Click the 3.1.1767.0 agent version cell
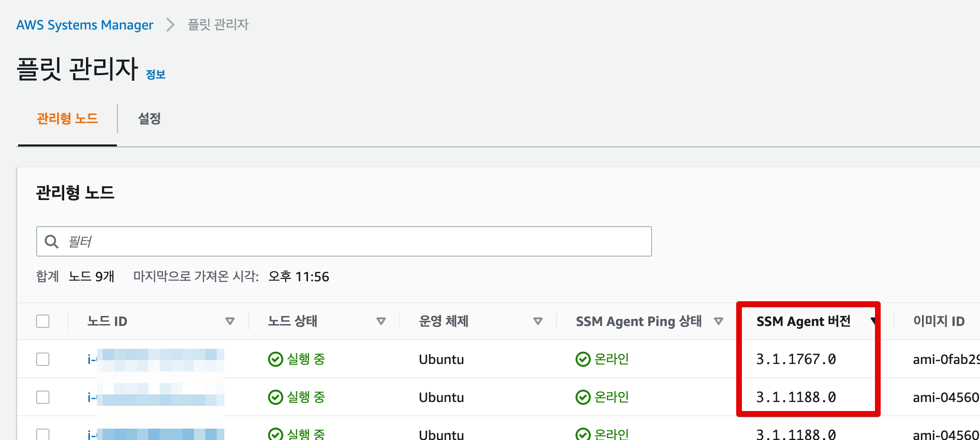This screenshot has width=980, height=440. (x=796, y=359)
